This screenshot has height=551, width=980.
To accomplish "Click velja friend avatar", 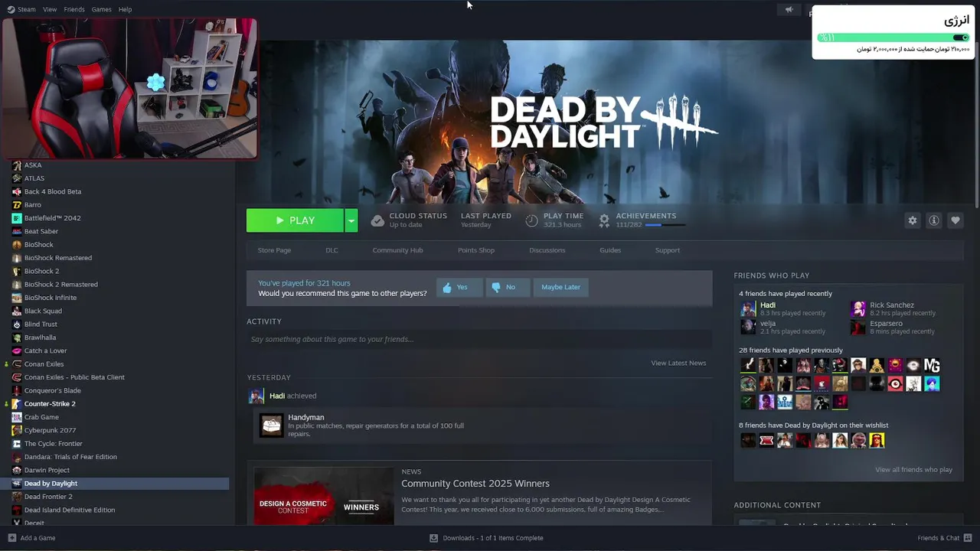I will [x=748, y=328].
